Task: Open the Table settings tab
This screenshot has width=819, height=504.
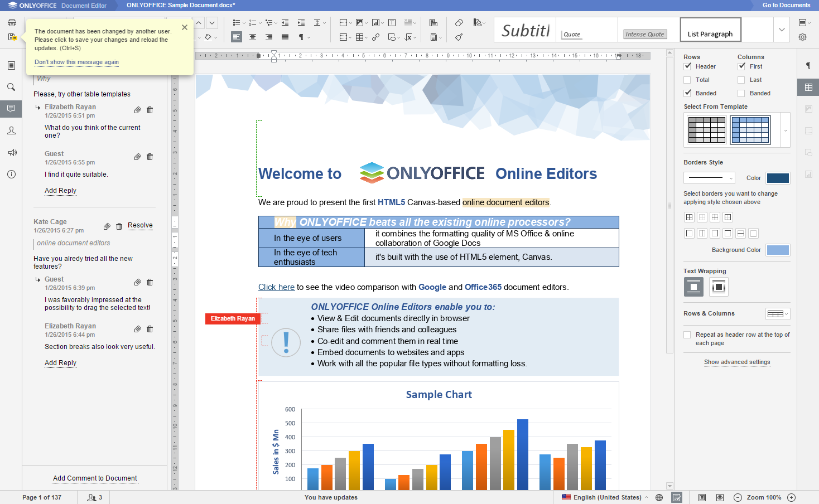Action: (x=808, y=87)
